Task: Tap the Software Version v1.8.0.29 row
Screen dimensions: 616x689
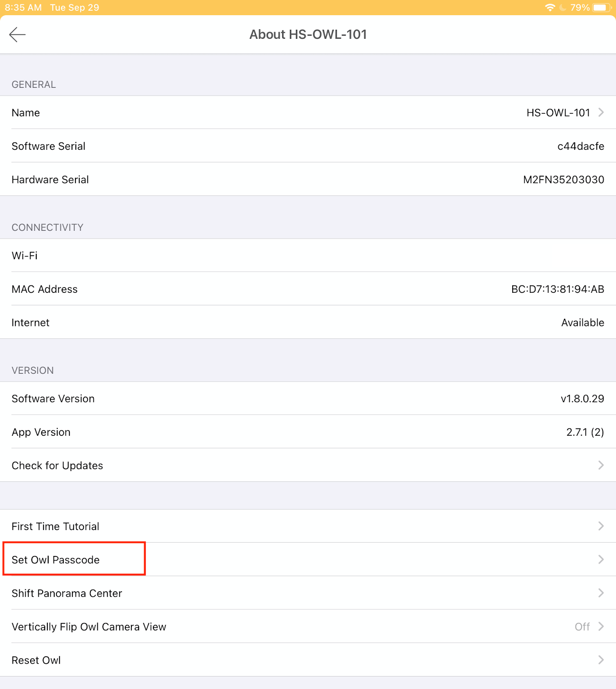Action: coord(308,398)
